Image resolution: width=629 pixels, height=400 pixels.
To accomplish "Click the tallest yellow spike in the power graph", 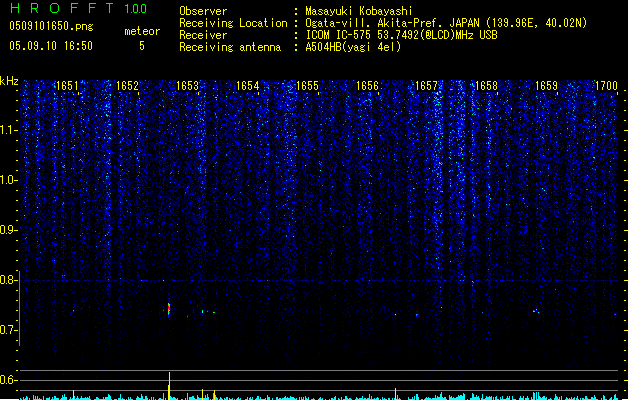I will point(169,386).
